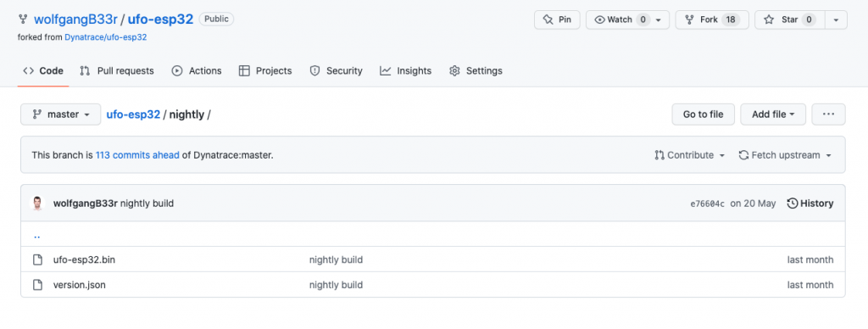Open wolfgangB33r commit author link
The width and height of the screenshot is (868, 329).
86,204
